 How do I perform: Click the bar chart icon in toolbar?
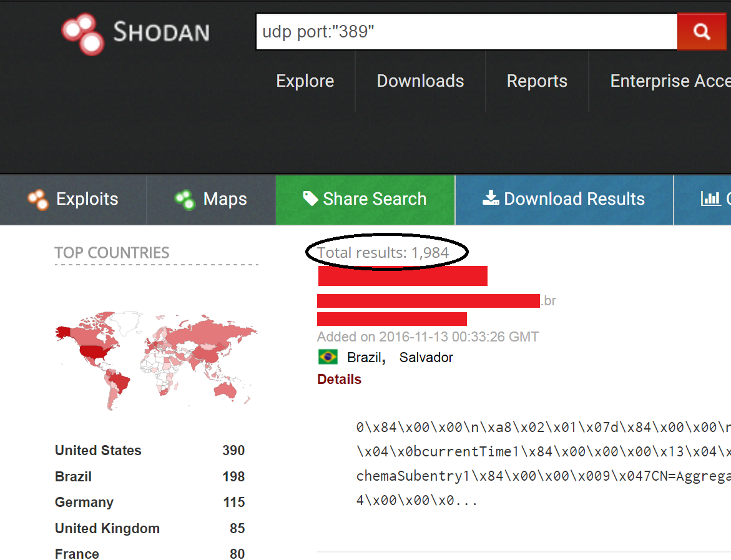pyautogui.click(x=711, y=199)
